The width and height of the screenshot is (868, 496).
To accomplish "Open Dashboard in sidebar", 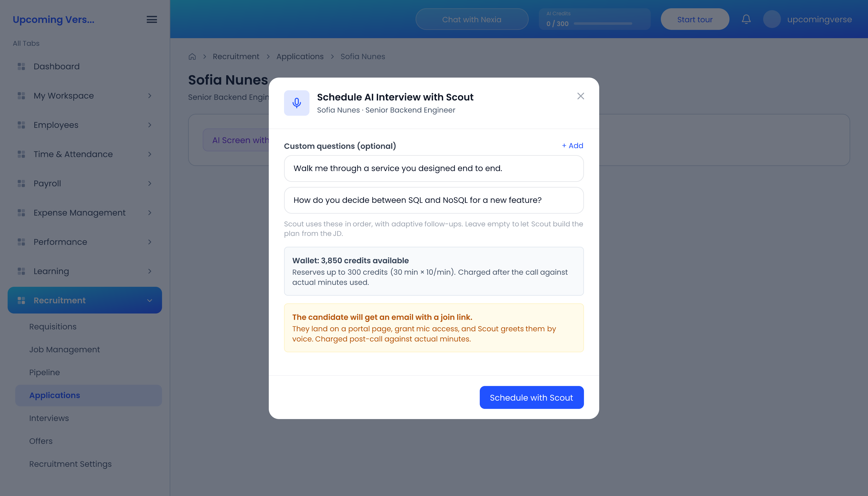I will [x=85, y=66].
